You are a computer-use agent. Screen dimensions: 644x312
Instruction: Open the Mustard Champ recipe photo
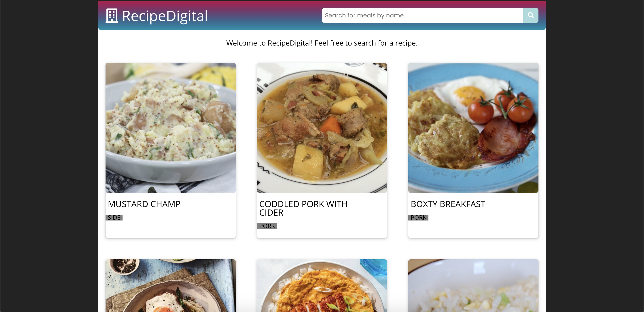170,128
